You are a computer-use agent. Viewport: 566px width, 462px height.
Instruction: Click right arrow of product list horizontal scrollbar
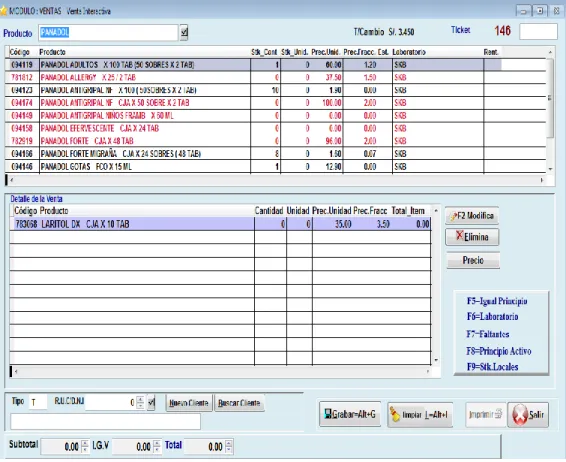click(542, 180)
